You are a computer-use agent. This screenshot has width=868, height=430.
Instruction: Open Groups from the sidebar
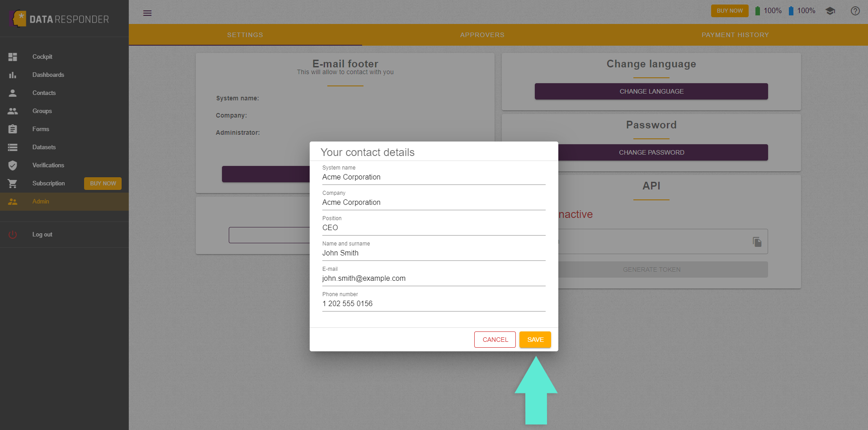pos(64,111)
